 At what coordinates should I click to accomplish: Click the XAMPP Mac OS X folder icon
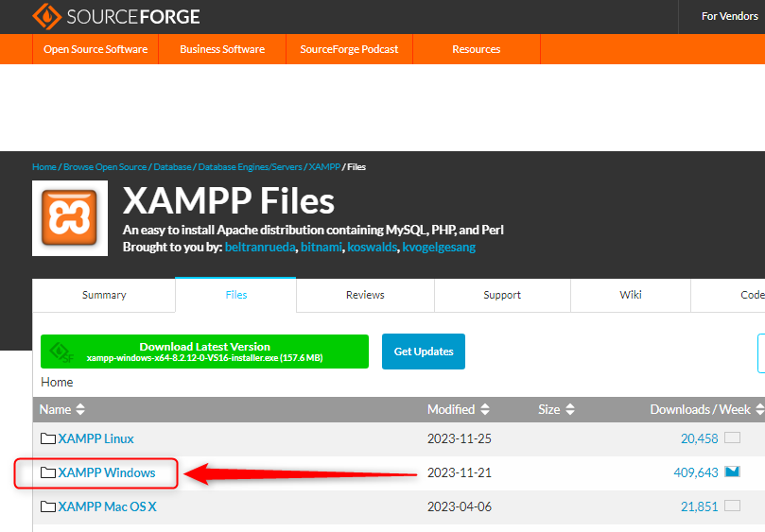(48, 506)
